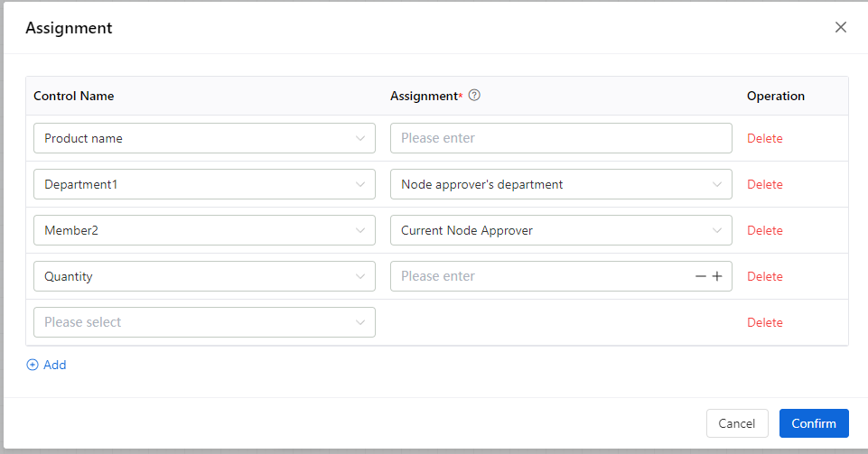Add a new assignment row

tap(46, 365)
